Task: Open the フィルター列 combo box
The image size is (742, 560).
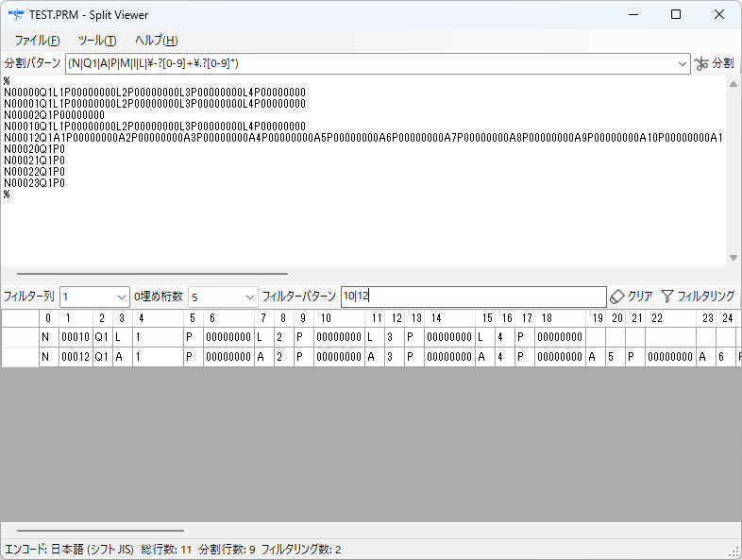Action: pos(121,297)
